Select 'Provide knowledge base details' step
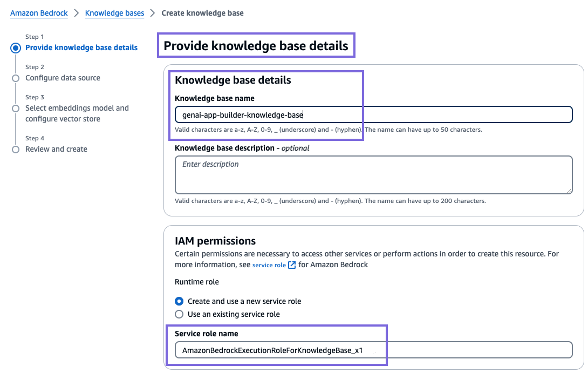This screenshot has width=588, height=373. click(81, 48)
